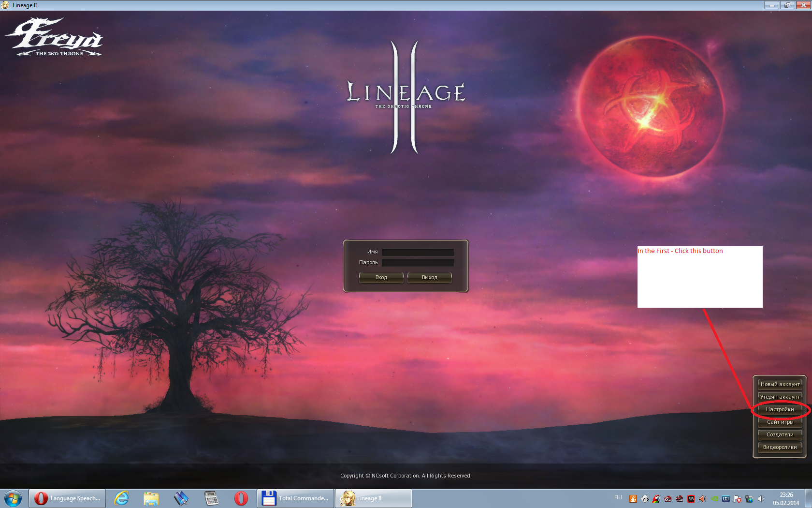Image resolution: width=812 pixels, height=508 pixels.
Task: Switch to Opera Language Speach taskbar window
Action: [x=67, y=498]
